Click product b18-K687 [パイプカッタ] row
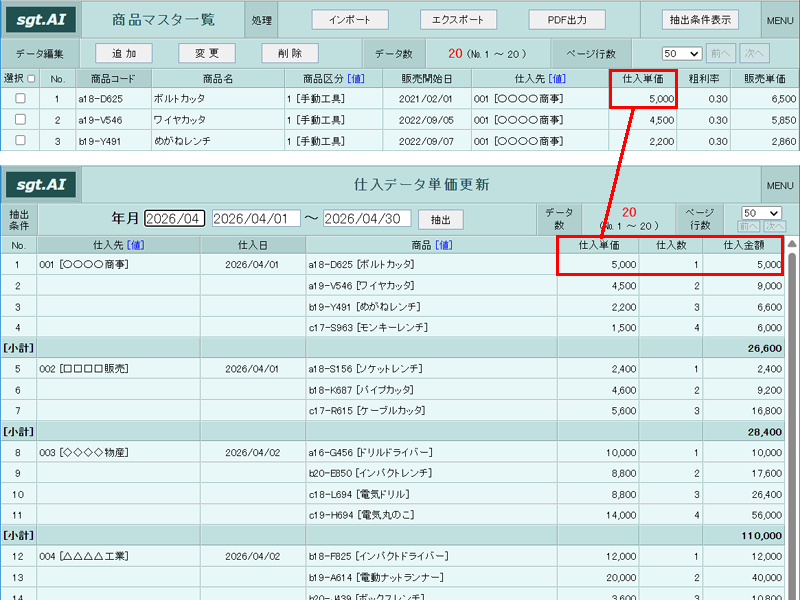 431,390
